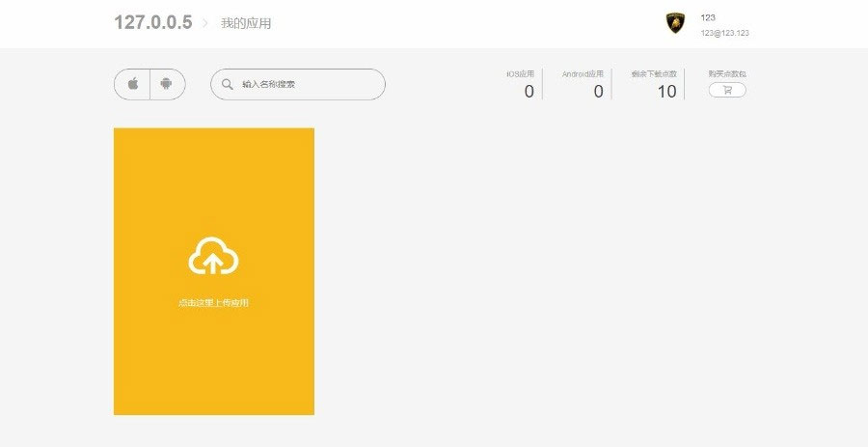Select the Android应用 count of 0
This screenshot has width=868, height=447.
[598, 92]
